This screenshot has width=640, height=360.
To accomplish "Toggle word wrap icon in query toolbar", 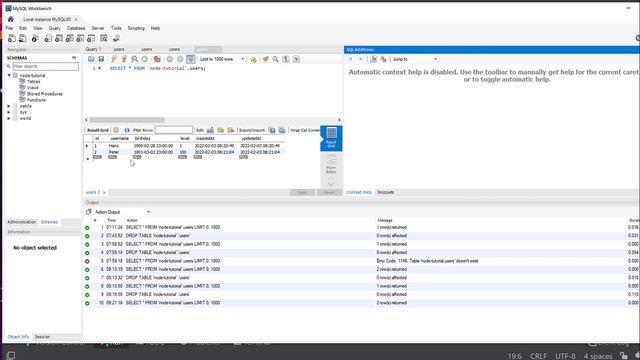I will 296,59.
